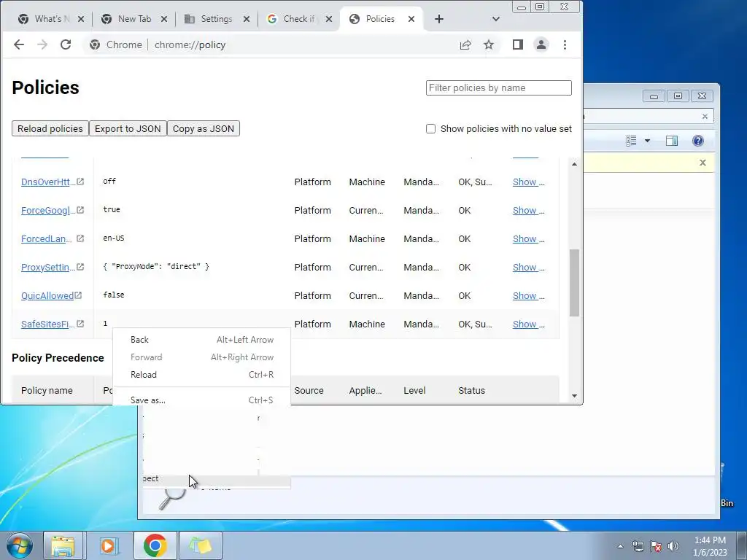Click external link icon next to ForcedLanguages
The height and width of the screenshot is (560, 747).
(80, 238)
